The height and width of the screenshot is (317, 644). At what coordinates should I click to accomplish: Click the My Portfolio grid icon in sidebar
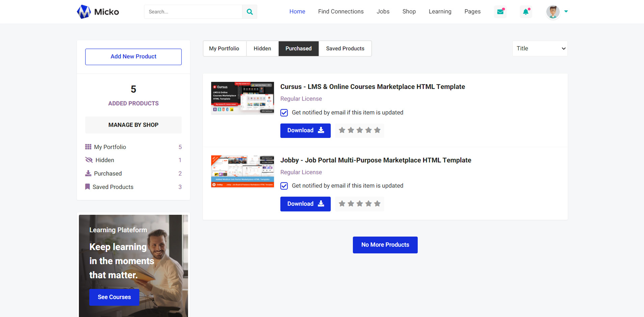click(88, 147)
